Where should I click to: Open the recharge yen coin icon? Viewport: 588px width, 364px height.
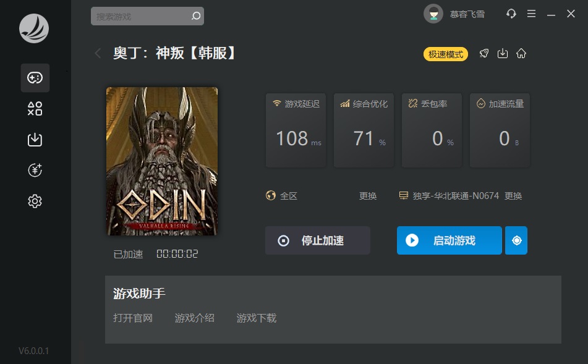(x=35, y=170)
